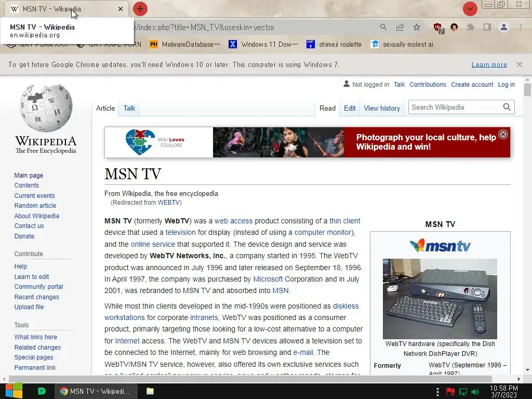The width and height of the screenshot is (532, 399).
Task: Switch to the Article tab
Action: click(105, 108)
